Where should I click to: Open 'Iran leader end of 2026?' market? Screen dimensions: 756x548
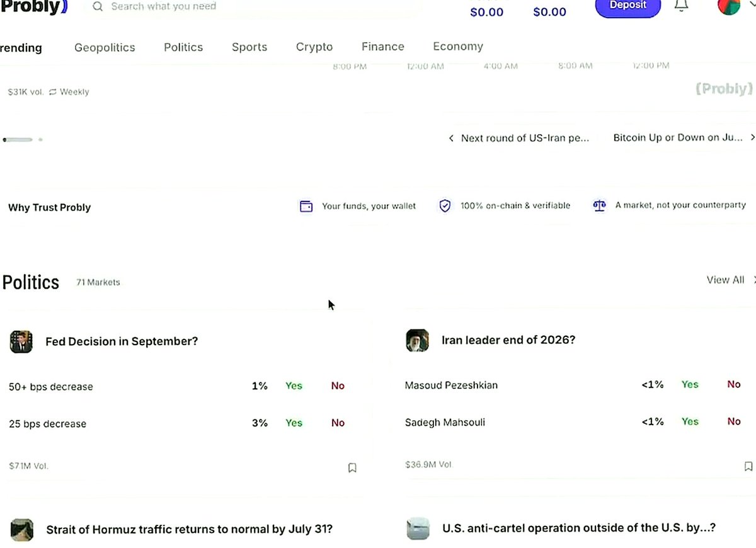(508, 340)
